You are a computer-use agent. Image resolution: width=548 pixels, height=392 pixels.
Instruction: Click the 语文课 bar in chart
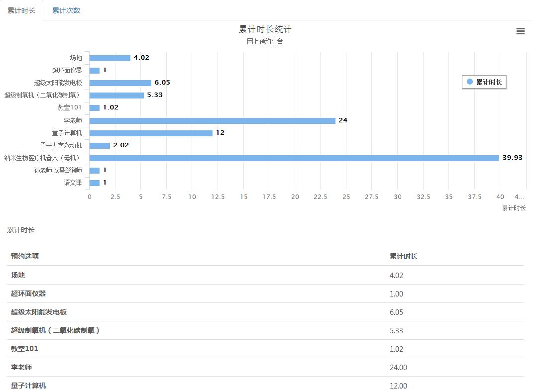(x=95, y=183)
